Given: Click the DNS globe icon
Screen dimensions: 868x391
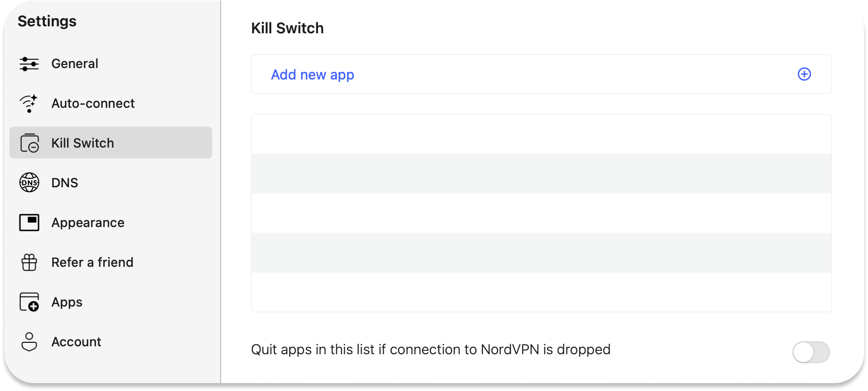Looking at the screenshot, I should pyautogui.click(x=29, y=183).
